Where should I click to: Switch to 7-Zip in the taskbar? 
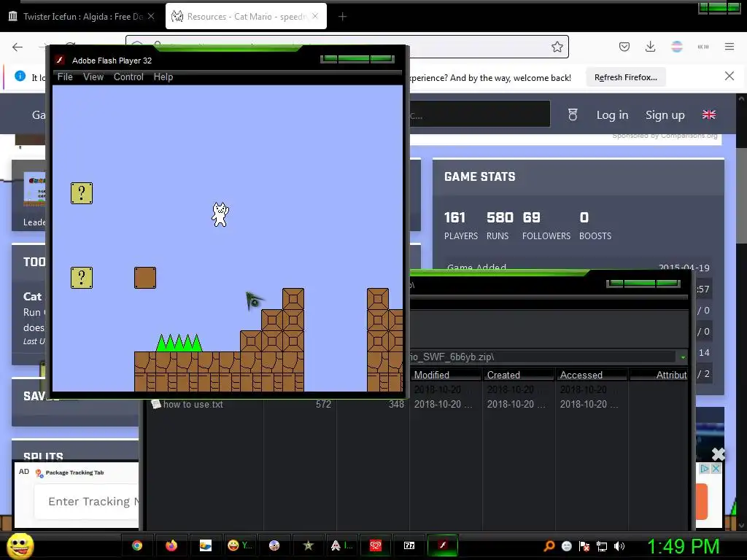pyautogui.click(x=409, y=545)
